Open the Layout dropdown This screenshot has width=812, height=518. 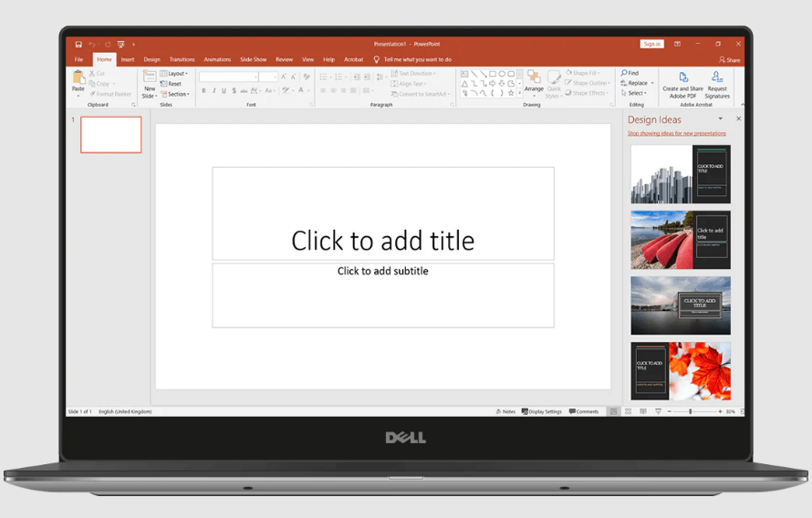click(x=174, y=74)
